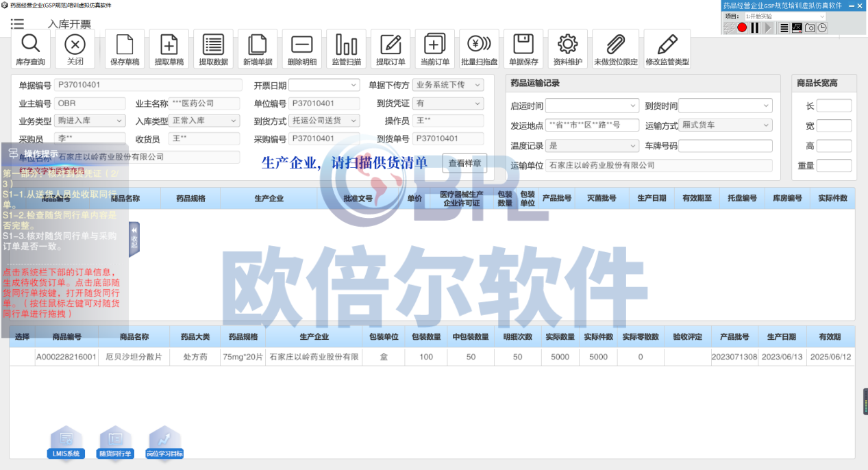Save draft with 保存草稿
The image size is (868, 470).
tap(125, 49)
